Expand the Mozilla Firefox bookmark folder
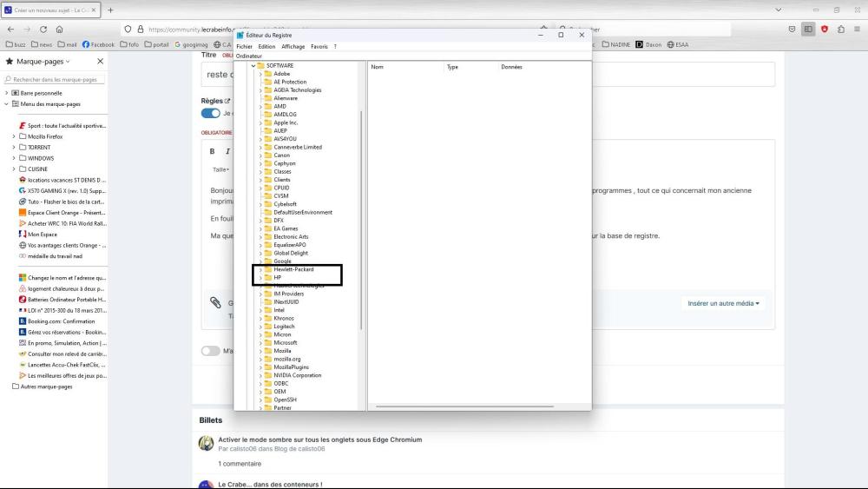Image resolution: width=868 pixels, height=489 pixels. [x=14, y=136]
